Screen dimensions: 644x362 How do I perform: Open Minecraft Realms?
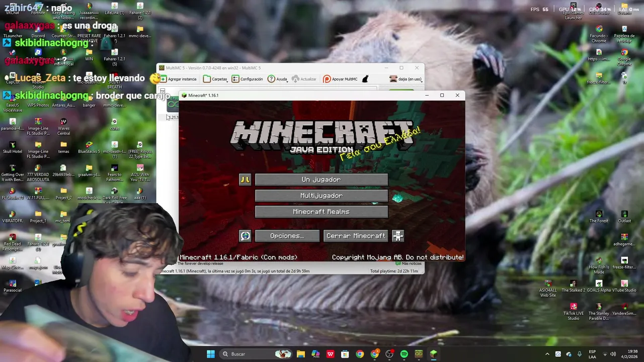pos(321,212)
